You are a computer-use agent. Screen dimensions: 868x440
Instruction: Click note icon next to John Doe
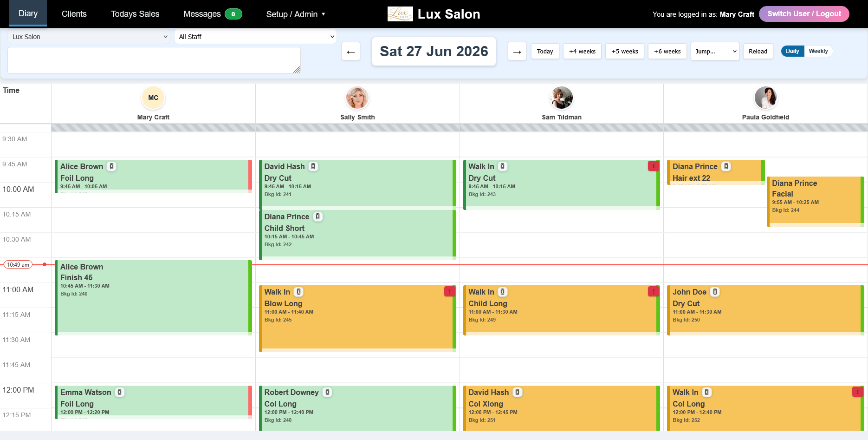point(715,292)
